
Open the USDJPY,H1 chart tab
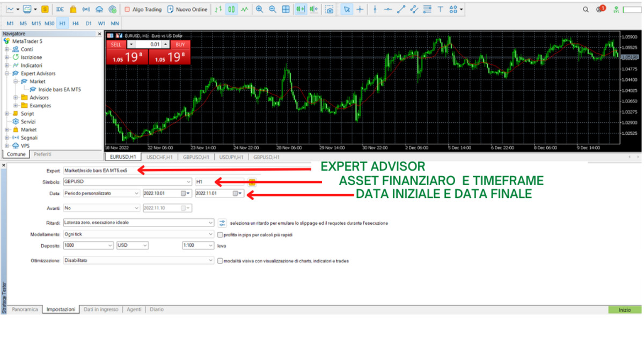click(232, 157)
